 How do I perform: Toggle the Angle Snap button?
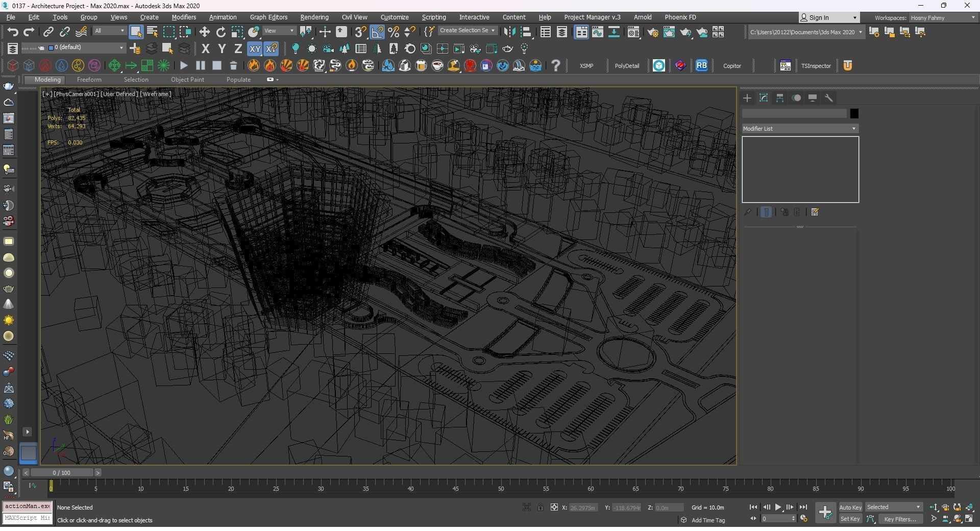(377, 32)
